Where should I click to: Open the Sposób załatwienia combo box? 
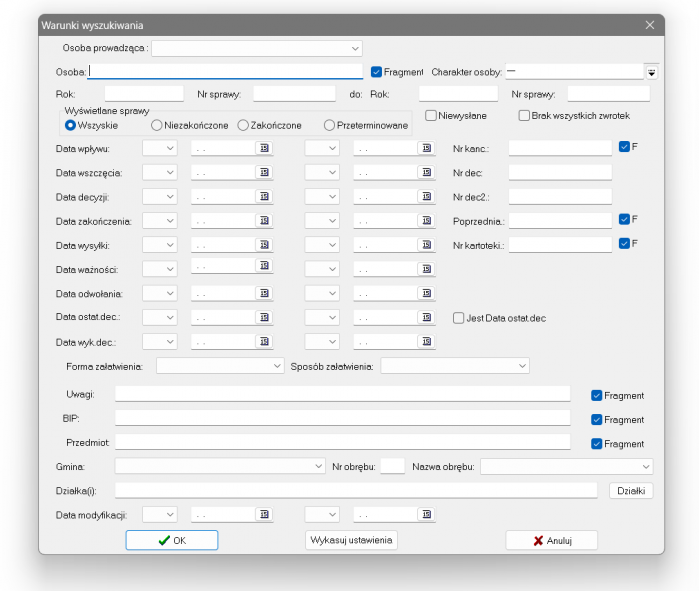tap(521, 367)
